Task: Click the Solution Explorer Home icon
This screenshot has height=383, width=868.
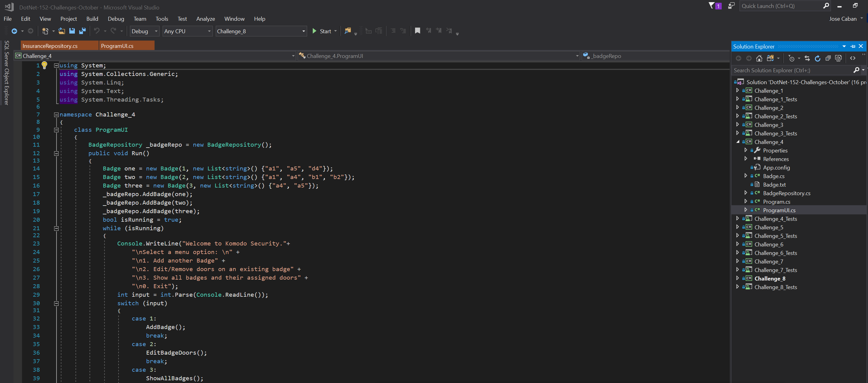Action: pyautogui.click(x=759, y=58)
